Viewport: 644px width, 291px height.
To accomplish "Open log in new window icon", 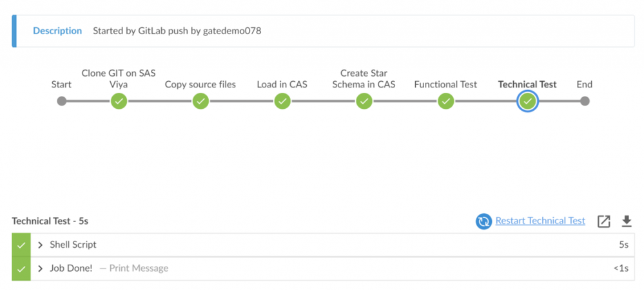I will 603,221.
